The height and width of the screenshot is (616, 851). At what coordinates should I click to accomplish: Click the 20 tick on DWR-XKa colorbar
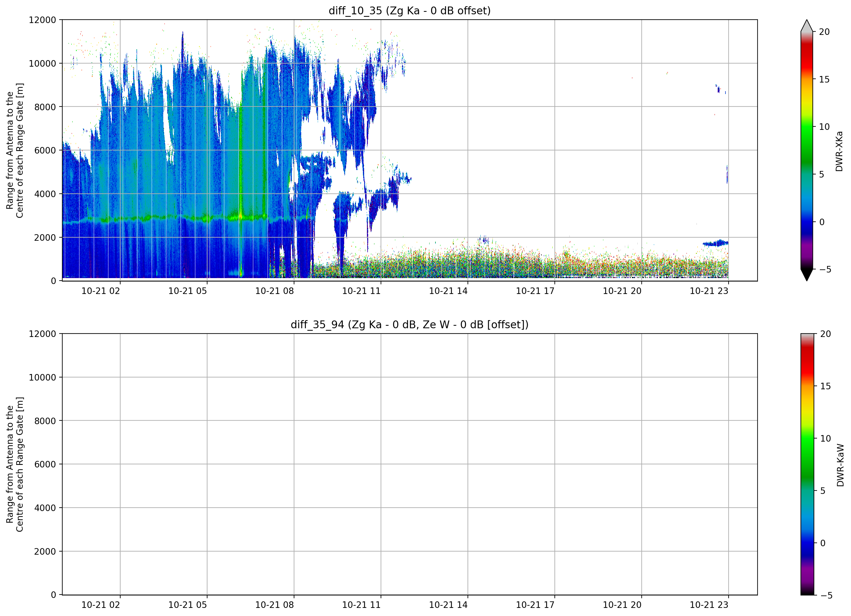coord(824,32)
